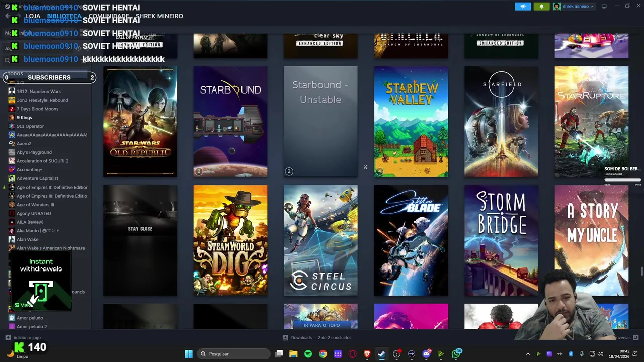Open Stellar Blade game cover

click(x=411, y=240)
